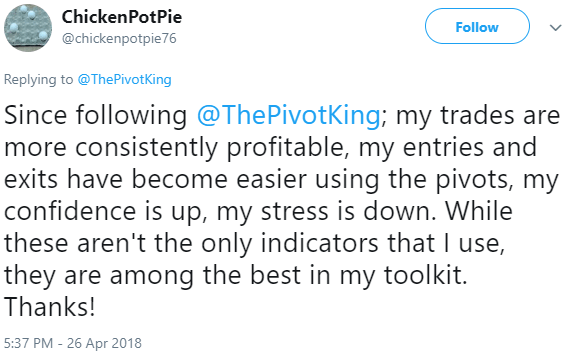Screen dimensions: 581x363
Task: Click 'among the best in my toolkit' text
Action: (x=289, y=276)
